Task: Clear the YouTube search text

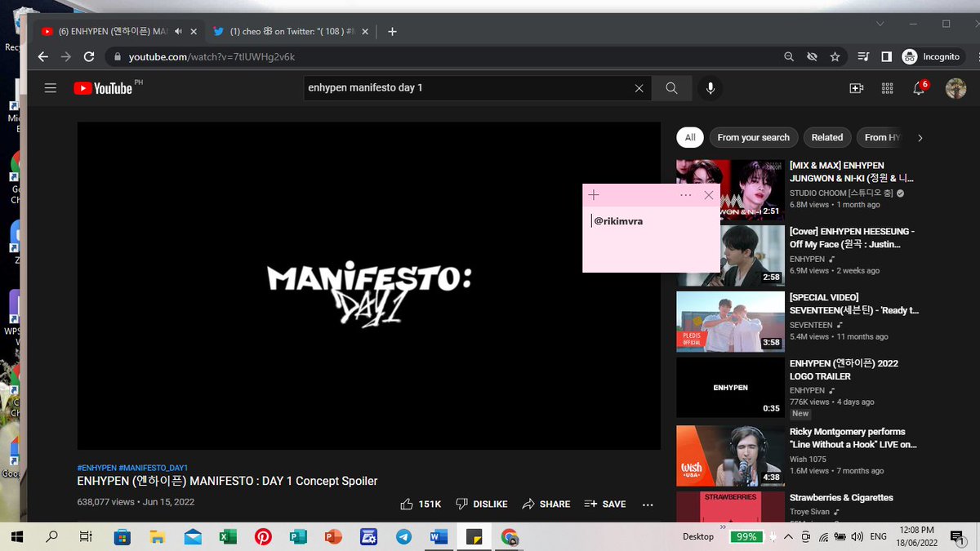Action: tap(639, 88)
